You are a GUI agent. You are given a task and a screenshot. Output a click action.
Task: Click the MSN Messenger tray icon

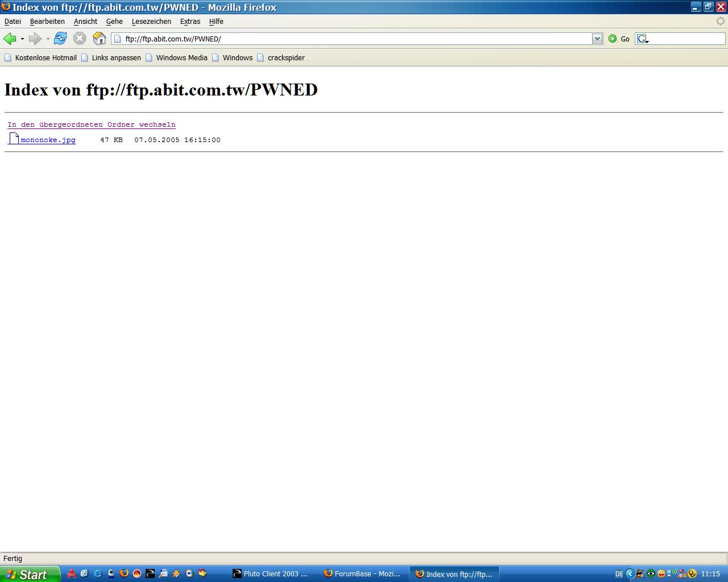click(681, 573)
